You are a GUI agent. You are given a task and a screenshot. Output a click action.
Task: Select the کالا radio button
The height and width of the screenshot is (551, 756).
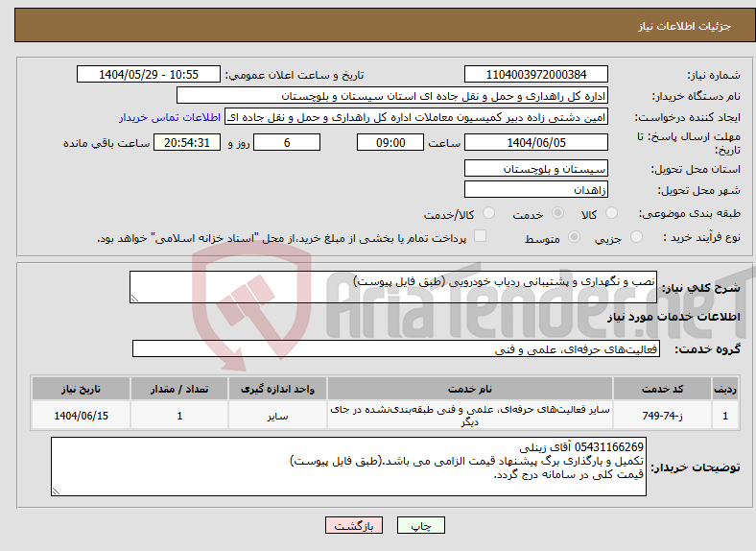pos(611,213)
